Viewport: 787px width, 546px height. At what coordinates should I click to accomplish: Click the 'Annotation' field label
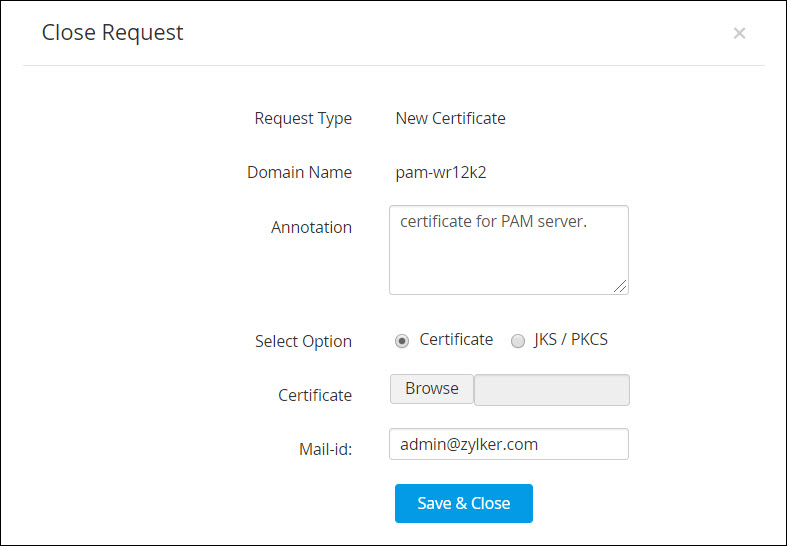click(x=311, y=227)
